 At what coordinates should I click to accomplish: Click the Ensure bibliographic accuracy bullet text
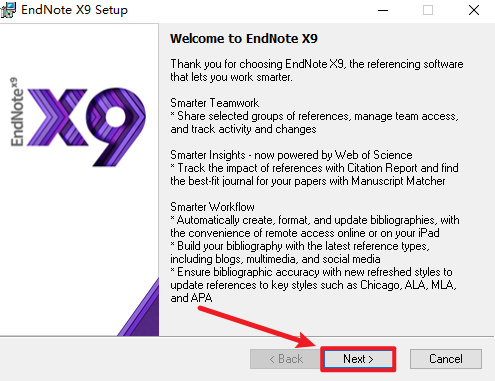tap(313, 285)
